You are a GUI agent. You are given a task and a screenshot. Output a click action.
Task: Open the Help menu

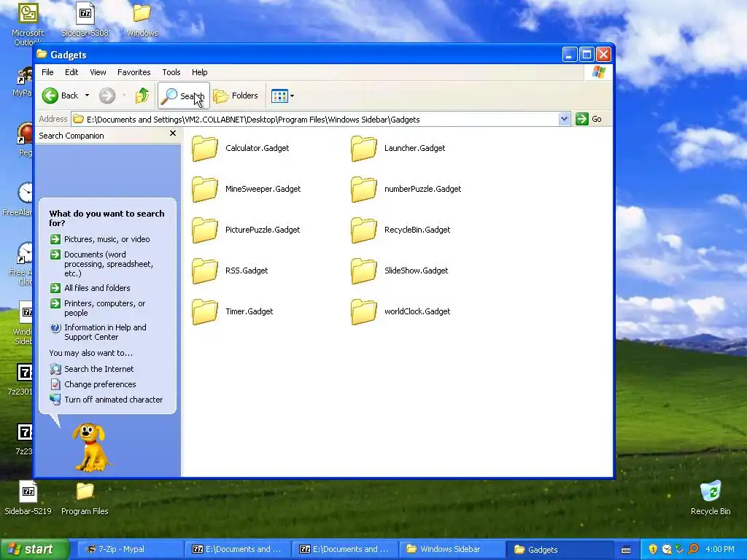pyautogui.click(x=200, y=72)
